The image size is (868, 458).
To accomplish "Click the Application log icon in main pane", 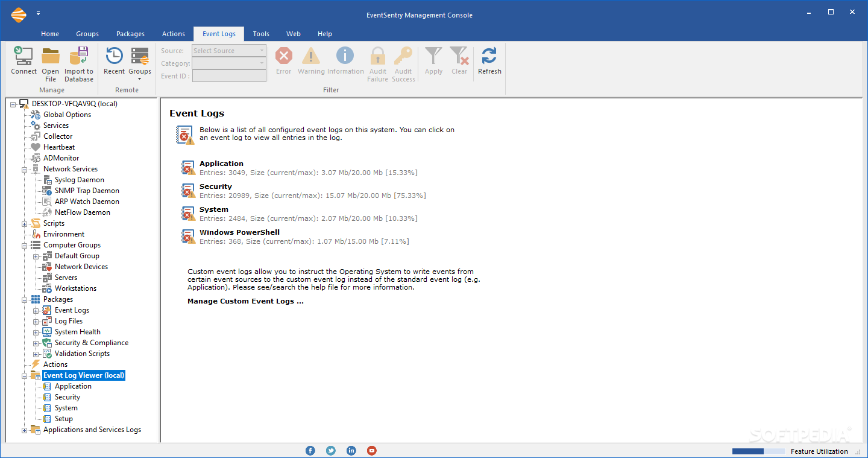I will pyautogui.click(x=189, y=168).
